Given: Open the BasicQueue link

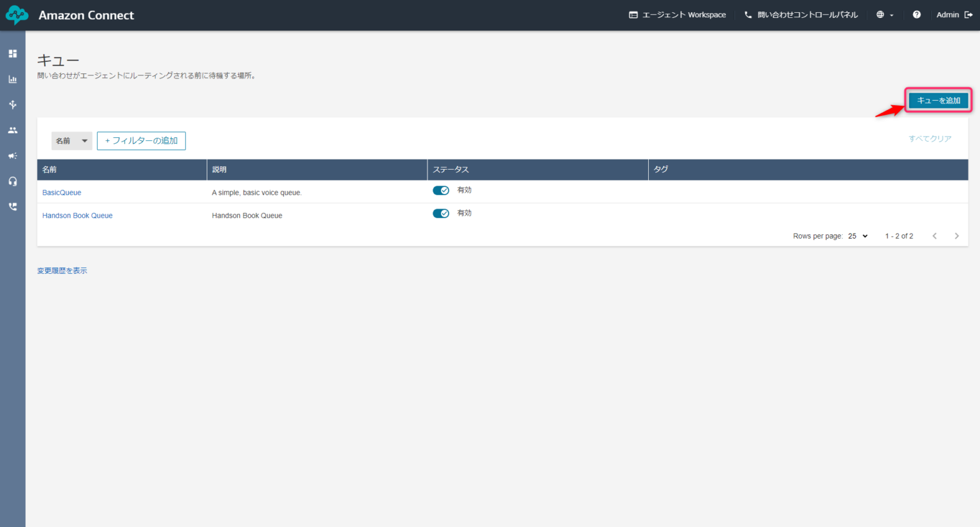Looking at the screenshot, I should 61,192.
